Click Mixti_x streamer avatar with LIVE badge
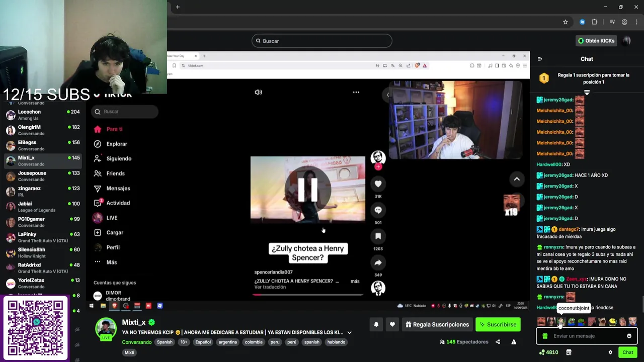Screen dimensions: 644x362 pos(106,329)
